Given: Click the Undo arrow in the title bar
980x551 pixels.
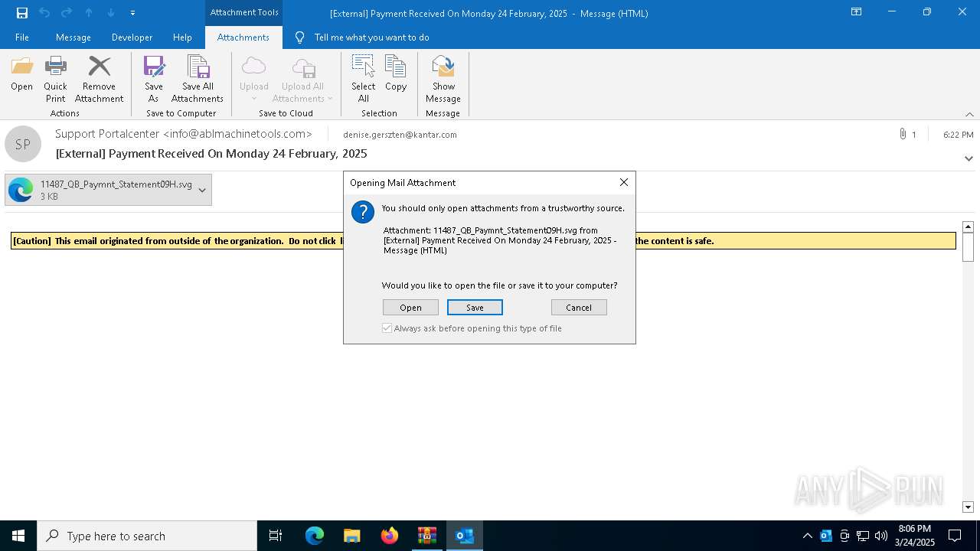Looking at the screenshot, I should pyautogui.click(x=44, y=13).
